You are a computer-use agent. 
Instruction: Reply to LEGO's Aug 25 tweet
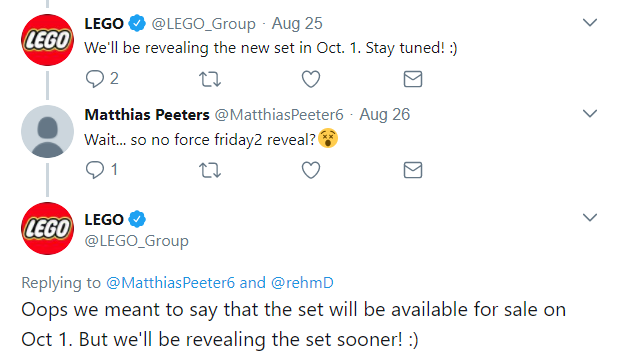[95, 79]
